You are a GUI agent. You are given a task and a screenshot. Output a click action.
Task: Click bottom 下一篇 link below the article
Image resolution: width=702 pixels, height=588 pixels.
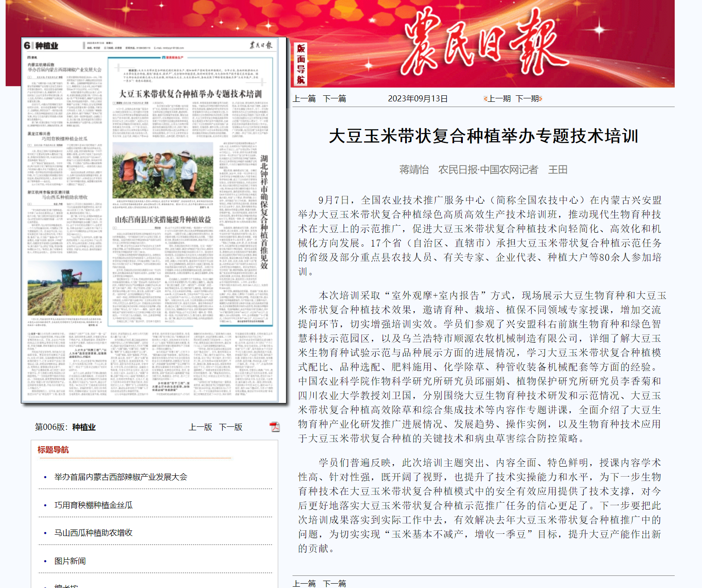pos(335,583)
